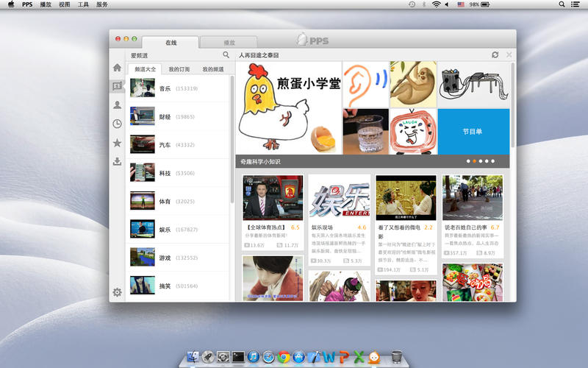Open Spotlight search in menu bar
This screenshot has height=368, width=588.
point(562,4)
